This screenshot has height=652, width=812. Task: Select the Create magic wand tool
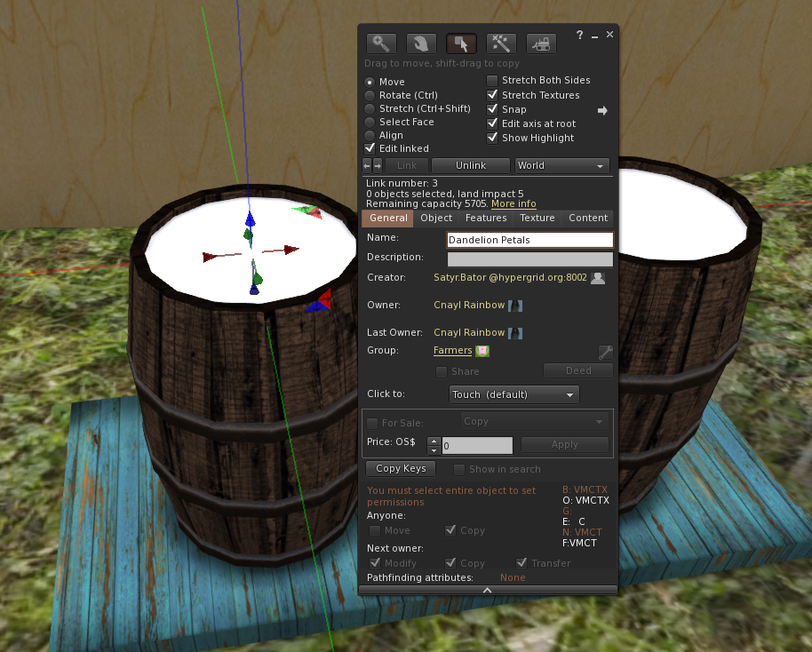point(501,44)
